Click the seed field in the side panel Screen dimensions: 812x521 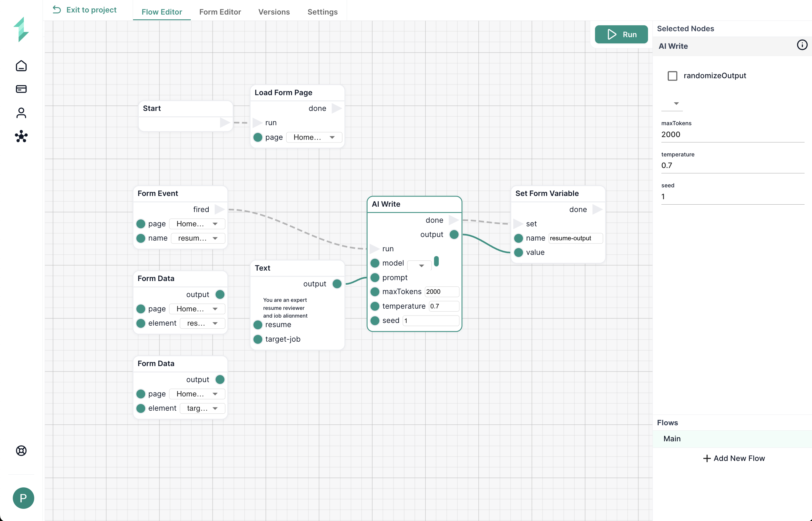733,197
